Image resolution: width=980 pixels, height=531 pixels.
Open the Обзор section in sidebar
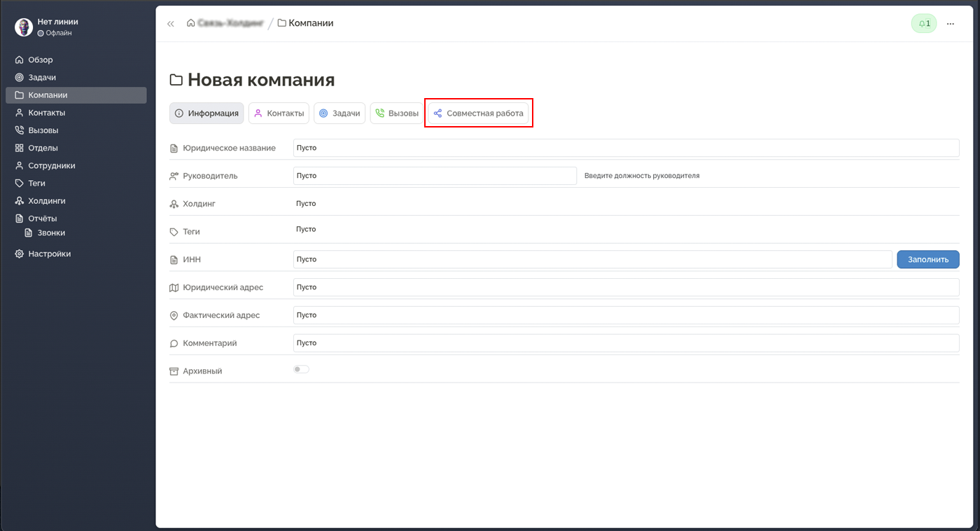point(40,60)
